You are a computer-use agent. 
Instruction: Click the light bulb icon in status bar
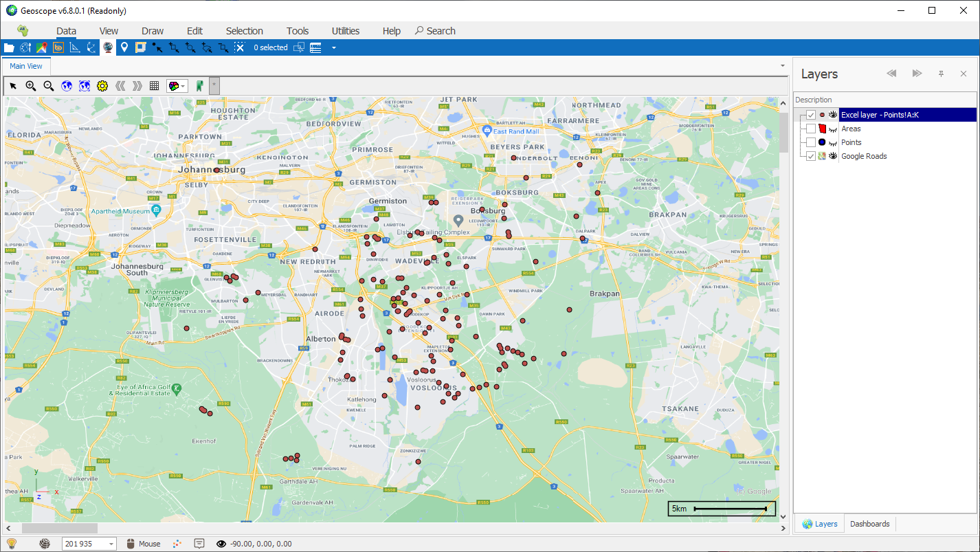point(12,544)
